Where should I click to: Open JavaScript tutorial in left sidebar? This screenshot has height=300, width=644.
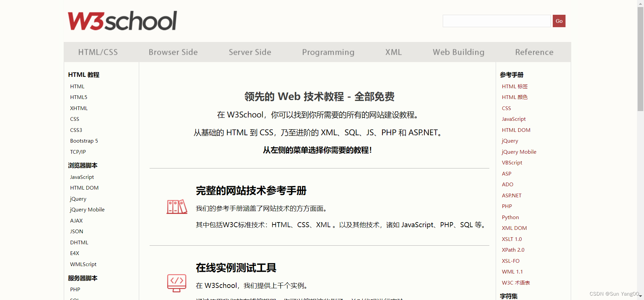click(x=82, y=177)
